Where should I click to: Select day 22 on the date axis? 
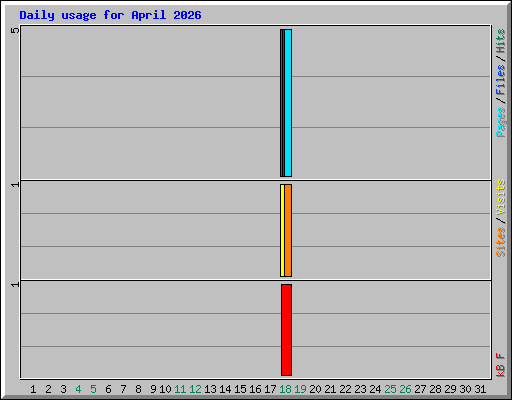point(345,389)
